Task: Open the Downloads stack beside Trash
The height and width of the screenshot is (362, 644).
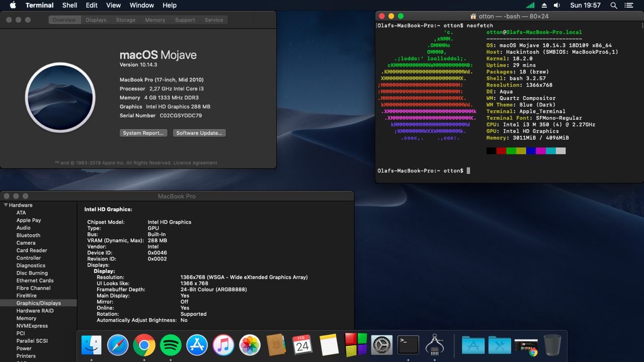Action: coord(526,347)
